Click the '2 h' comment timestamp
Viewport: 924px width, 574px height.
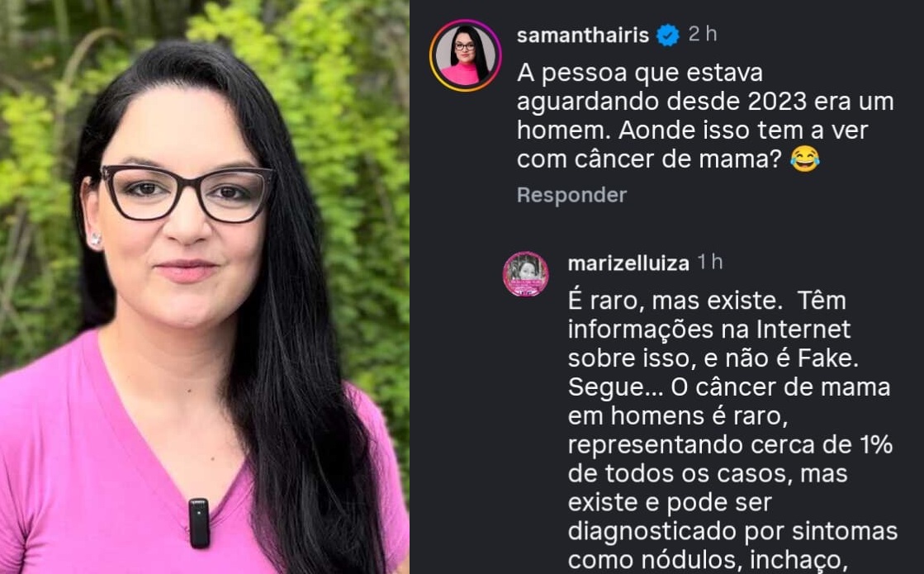pos(703,34)
